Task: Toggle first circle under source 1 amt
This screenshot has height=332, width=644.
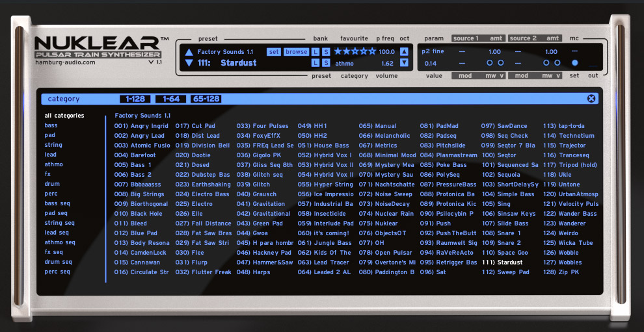Action: tap(489, 63)
